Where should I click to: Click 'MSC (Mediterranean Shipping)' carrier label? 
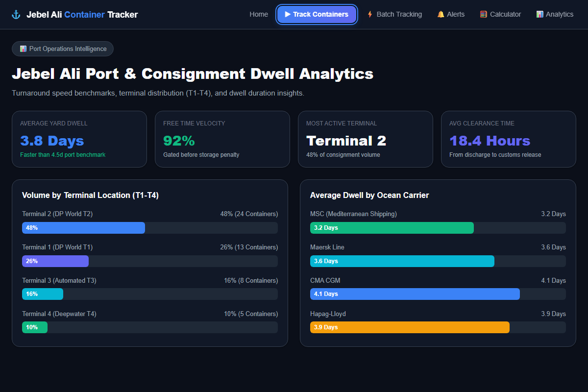(353, 214)
